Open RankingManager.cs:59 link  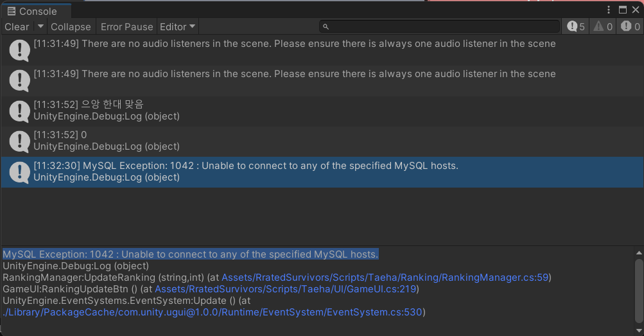385,278
